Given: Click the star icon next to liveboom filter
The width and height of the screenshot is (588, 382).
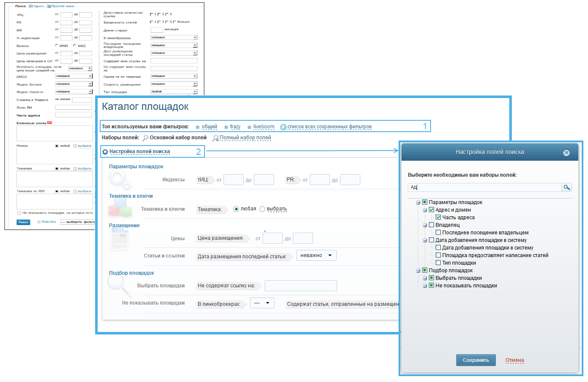Looking at the screenshot, I should coord(249,127).
